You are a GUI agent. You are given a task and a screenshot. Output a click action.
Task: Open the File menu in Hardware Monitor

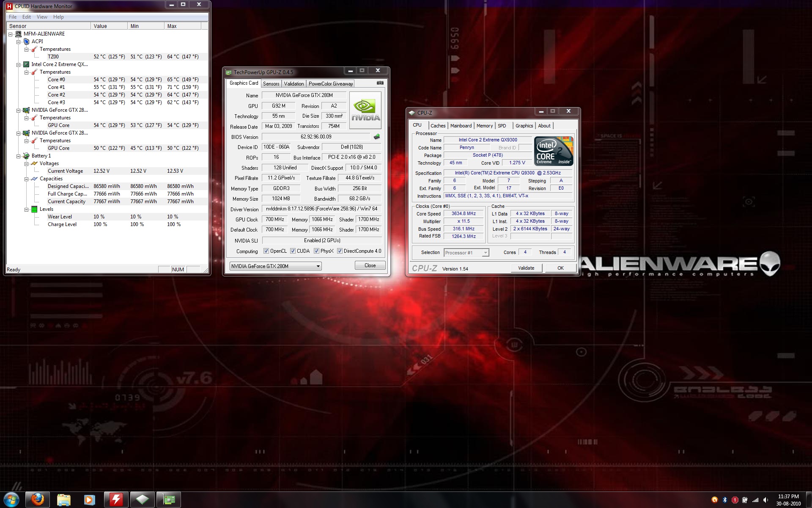13,17
